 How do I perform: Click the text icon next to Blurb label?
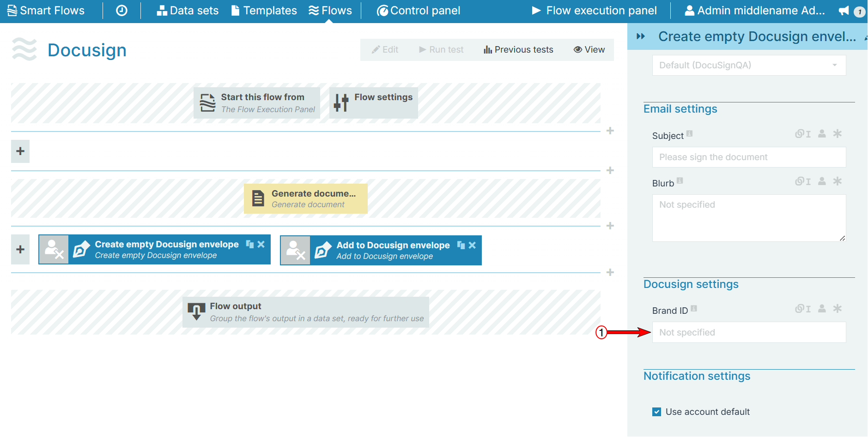[808, 181]
